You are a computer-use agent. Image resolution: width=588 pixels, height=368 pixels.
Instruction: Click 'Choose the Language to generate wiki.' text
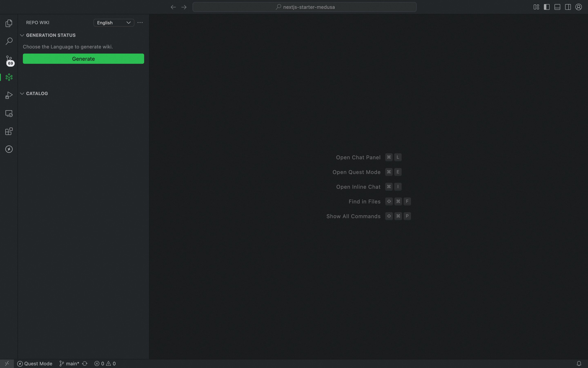68,47
